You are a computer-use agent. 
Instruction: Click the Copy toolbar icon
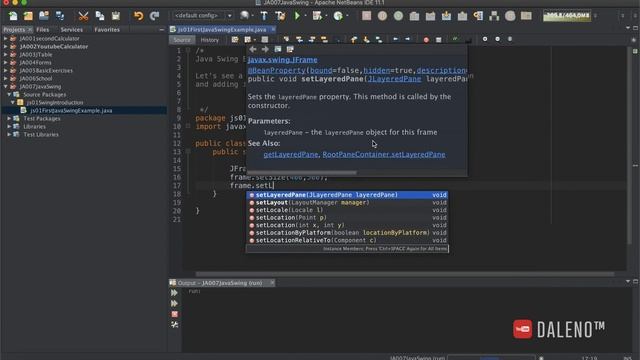[x=100, y=16]
